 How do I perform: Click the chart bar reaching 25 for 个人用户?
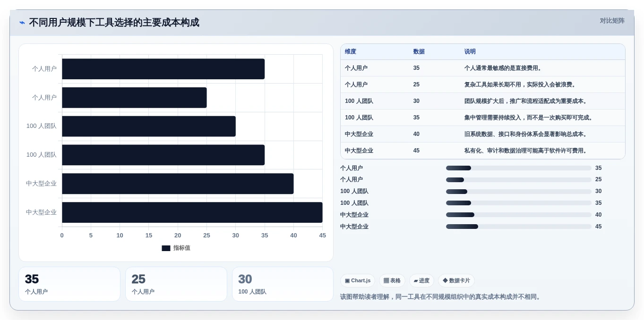(134, 98)
